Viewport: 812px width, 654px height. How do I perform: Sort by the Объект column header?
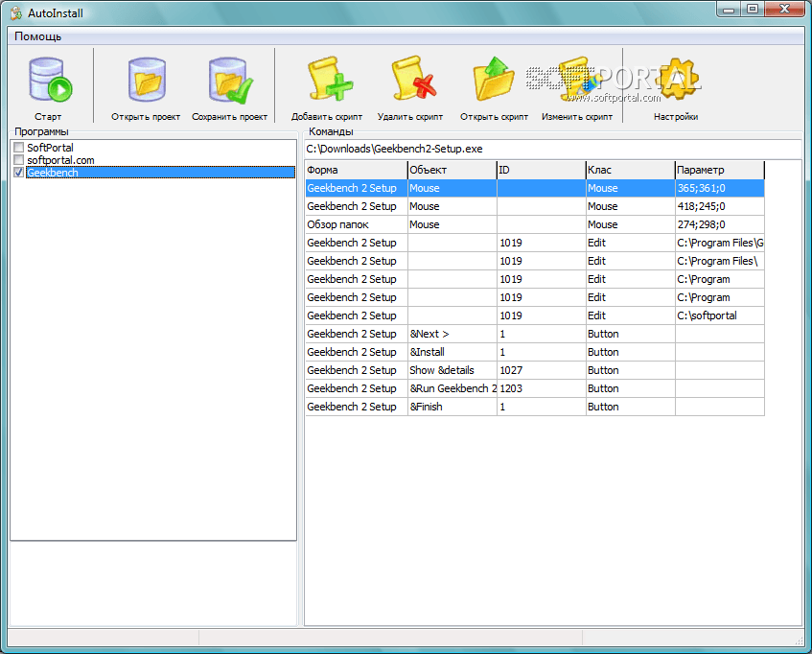click(x=452, y=170)
